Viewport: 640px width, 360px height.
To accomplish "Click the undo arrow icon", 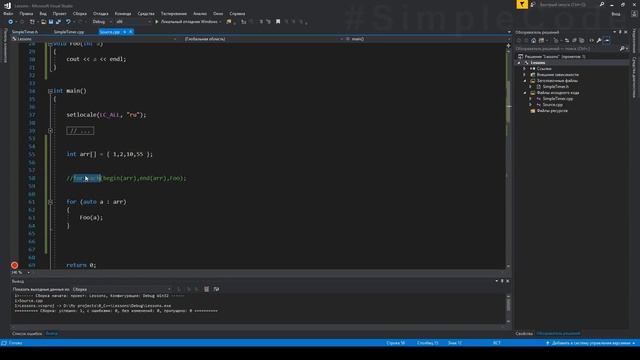I will click(68, 22).
